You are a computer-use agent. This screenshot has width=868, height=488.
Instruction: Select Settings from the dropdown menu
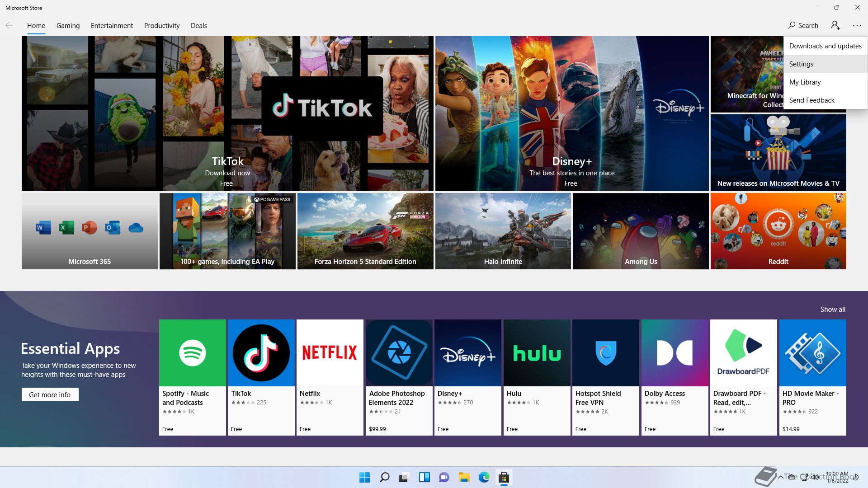pyautogui.click(x=825, y=64)
